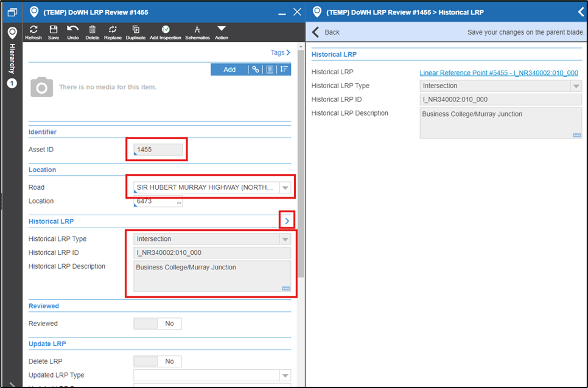The image size is (588, 388).
Task: Click the Hierarchy count badge 1
Action: (x=12, y=83)
